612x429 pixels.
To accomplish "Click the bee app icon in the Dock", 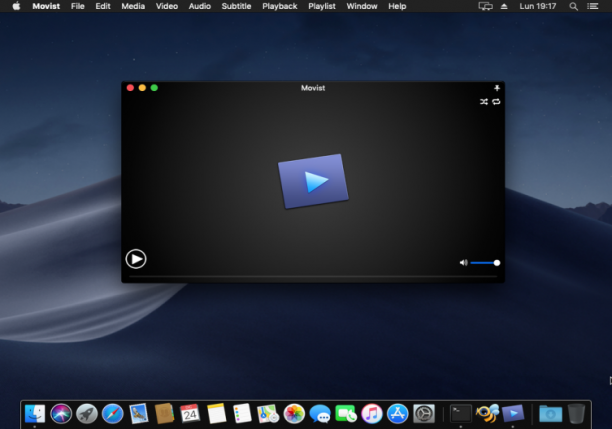I will coord(487,414).
